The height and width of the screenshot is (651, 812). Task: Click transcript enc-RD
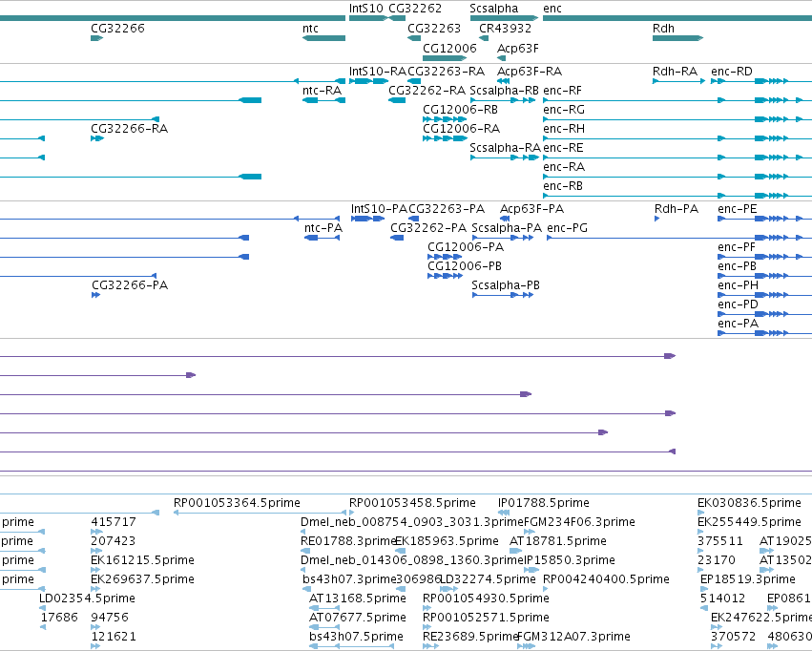point(761,81)
